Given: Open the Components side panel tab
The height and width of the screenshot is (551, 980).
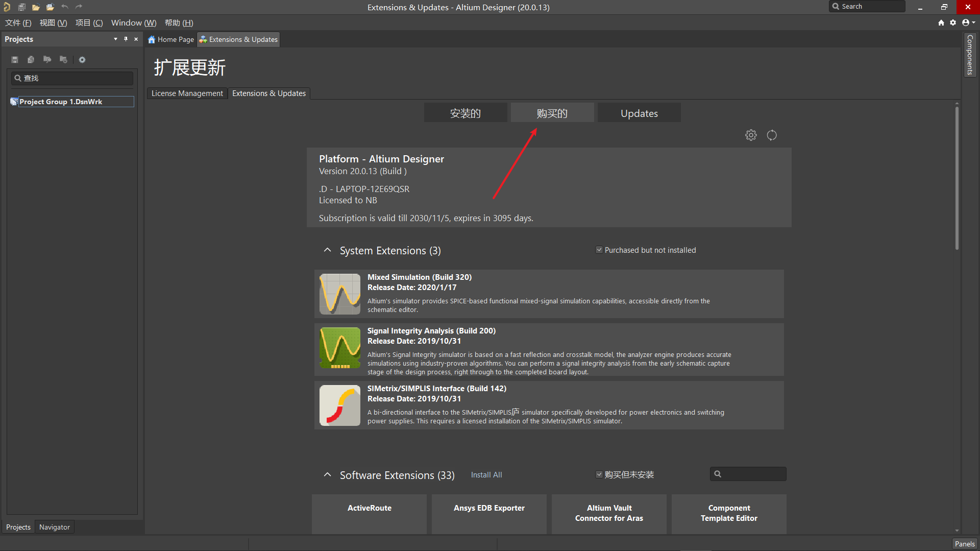Looking at the screenshot, I should 970,55.
